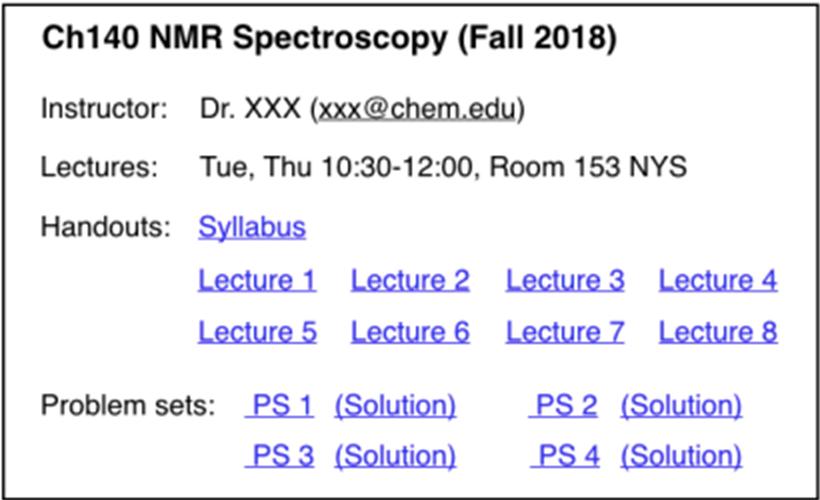Open the Syllabus handout link
The width and height of the screenshot is (820, 500).
(252, 228)
